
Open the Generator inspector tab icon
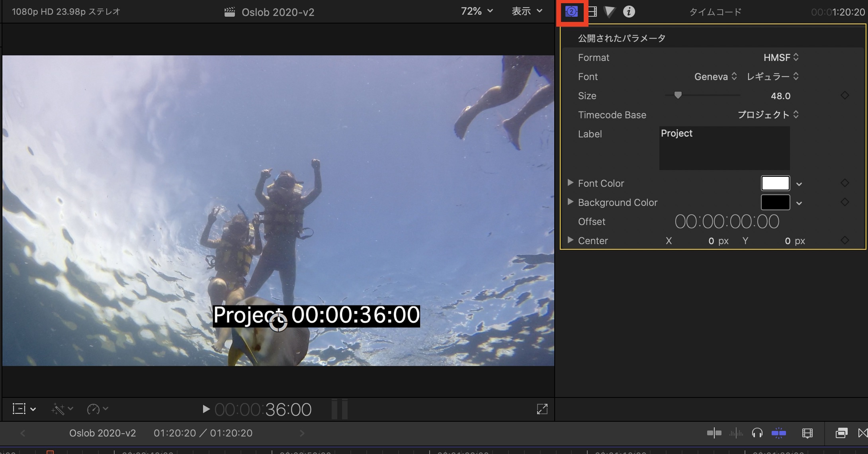click(571, 12)
